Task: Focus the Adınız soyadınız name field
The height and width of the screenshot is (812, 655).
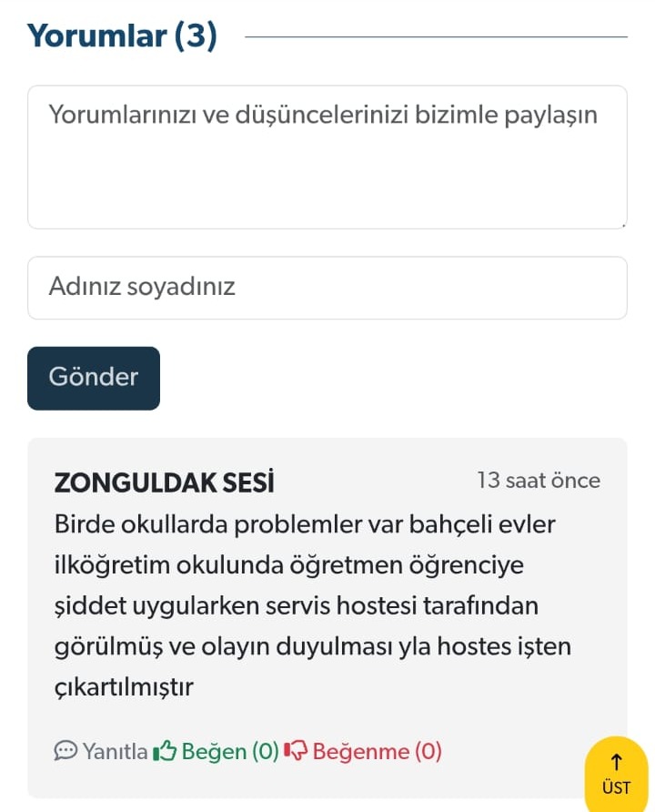Action: pos(327,288)
